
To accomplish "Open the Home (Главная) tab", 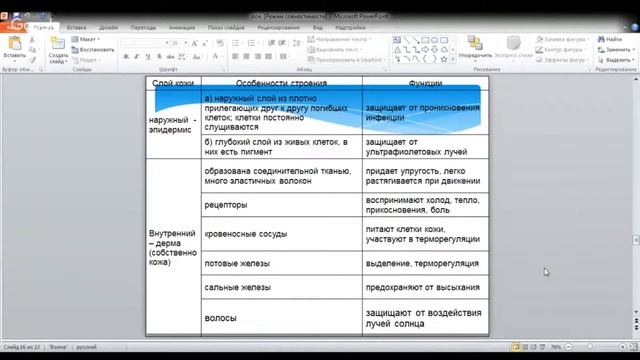I will (44, 28).
